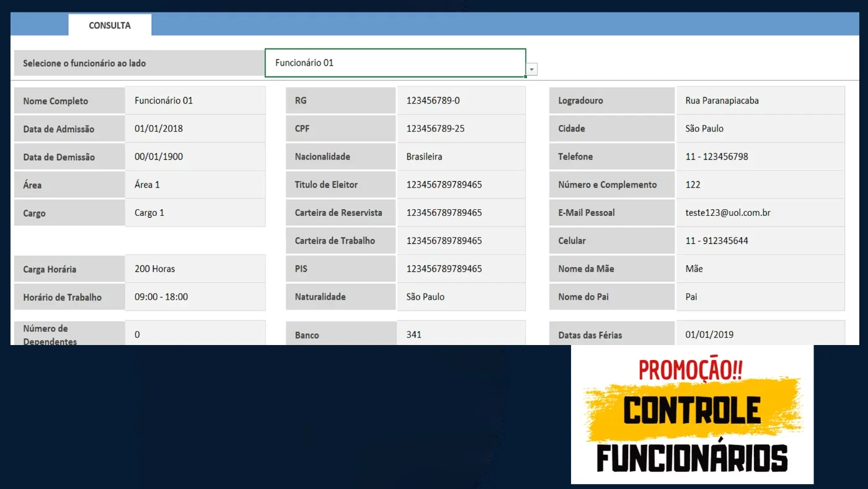Screen dimensions: 868x489
Task: Click the 'Titulo de Eleitor' label cell
Action: pos(340,184)
